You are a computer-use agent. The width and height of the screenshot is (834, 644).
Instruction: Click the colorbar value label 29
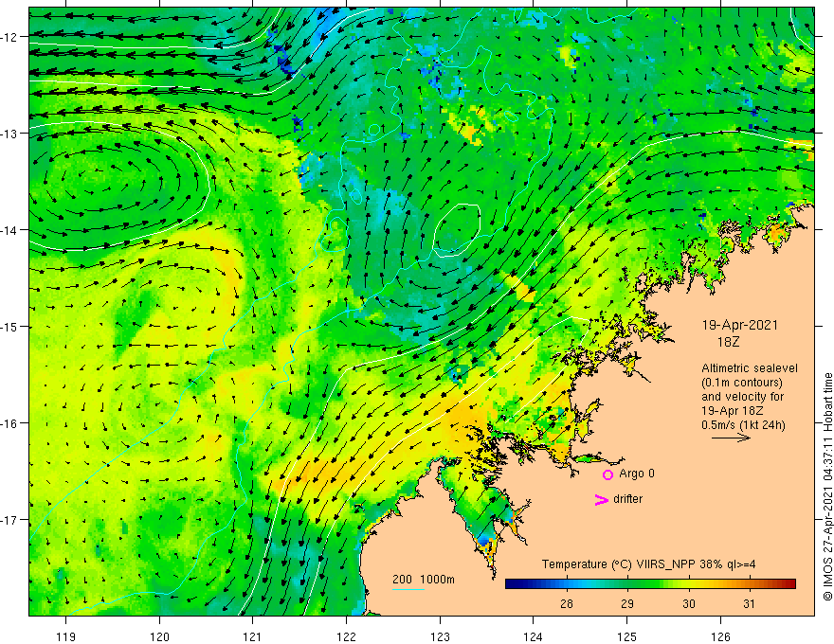point(627,604)
